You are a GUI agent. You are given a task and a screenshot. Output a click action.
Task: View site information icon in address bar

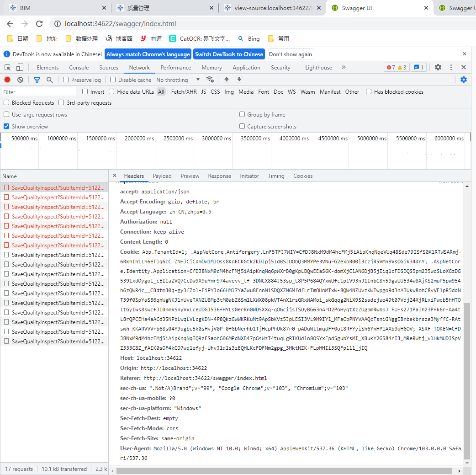58,24
